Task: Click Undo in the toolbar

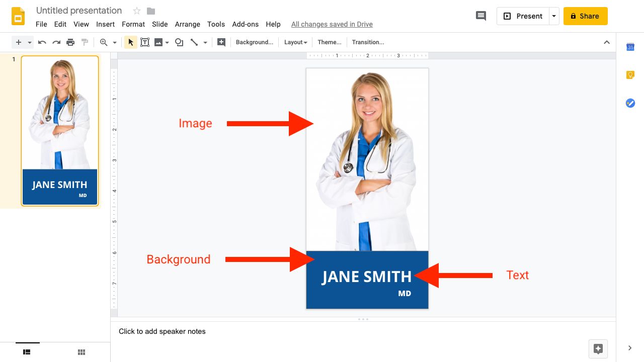Action: click(x=42, y=42)
